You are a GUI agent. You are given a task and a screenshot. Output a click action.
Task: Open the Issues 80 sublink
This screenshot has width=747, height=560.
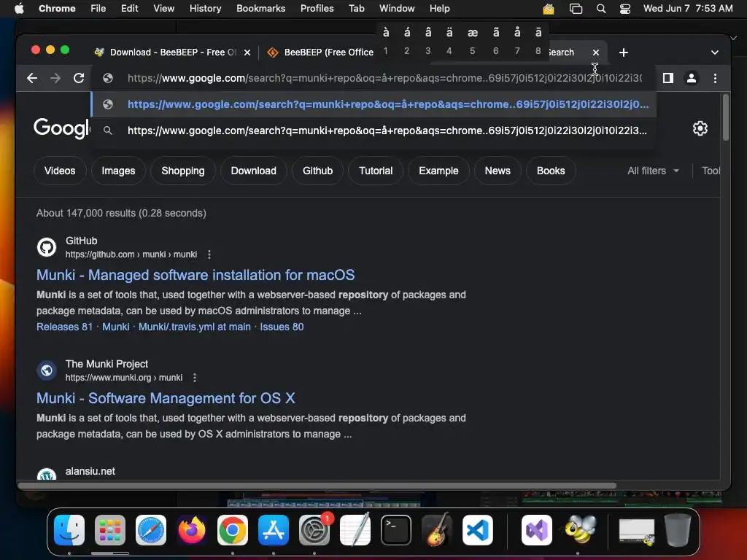[x=282, y=327]
